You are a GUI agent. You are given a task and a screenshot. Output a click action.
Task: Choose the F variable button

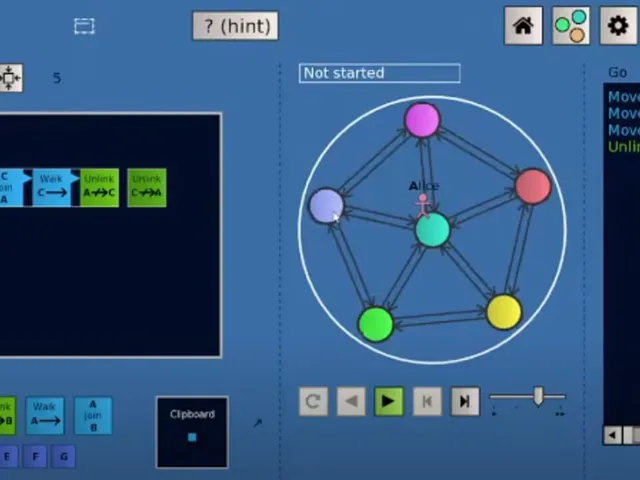35,456
